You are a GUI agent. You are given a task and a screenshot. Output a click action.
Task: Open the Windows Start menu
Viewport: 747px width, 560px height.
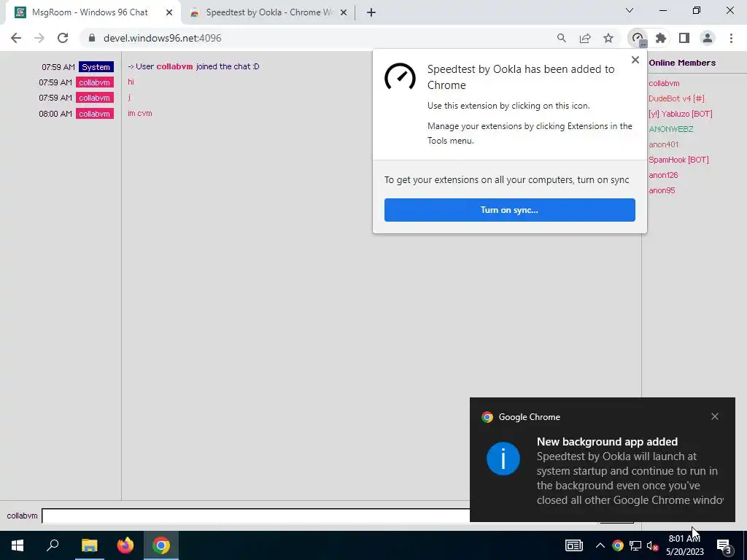[18, 545]
